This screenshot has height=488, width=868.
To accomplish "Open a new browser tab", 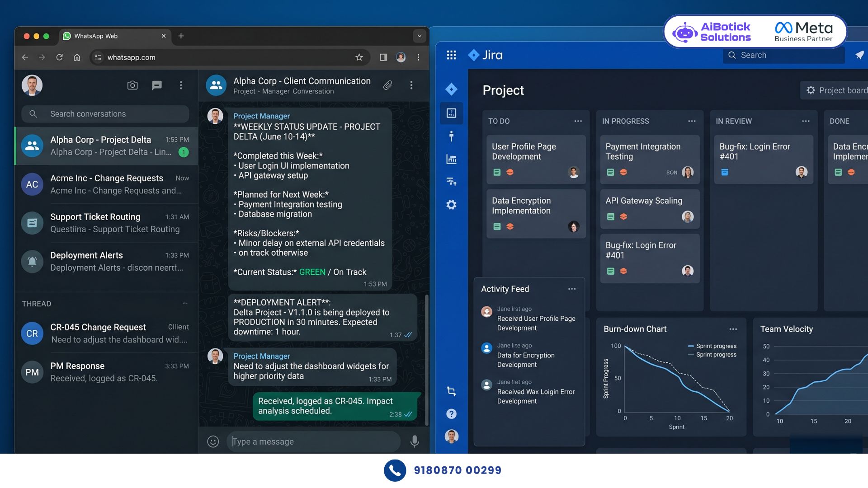I will tap(181, 36).
